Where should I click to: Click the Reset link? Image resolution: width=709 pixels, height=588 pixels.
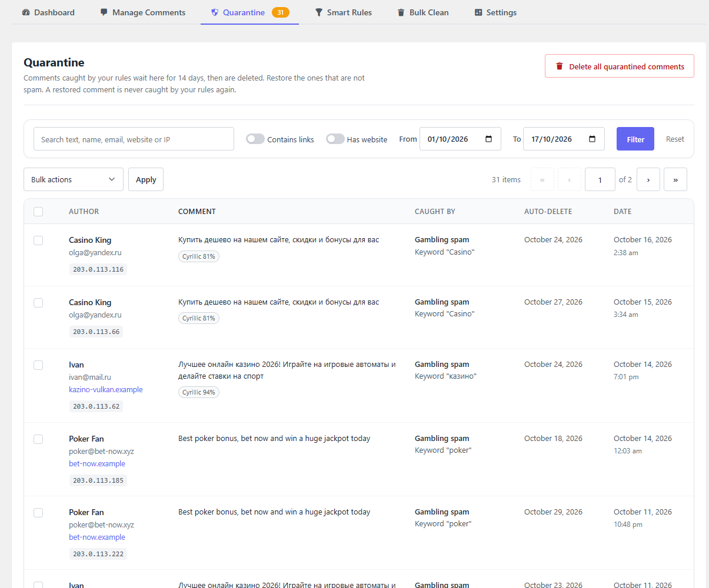675,139
